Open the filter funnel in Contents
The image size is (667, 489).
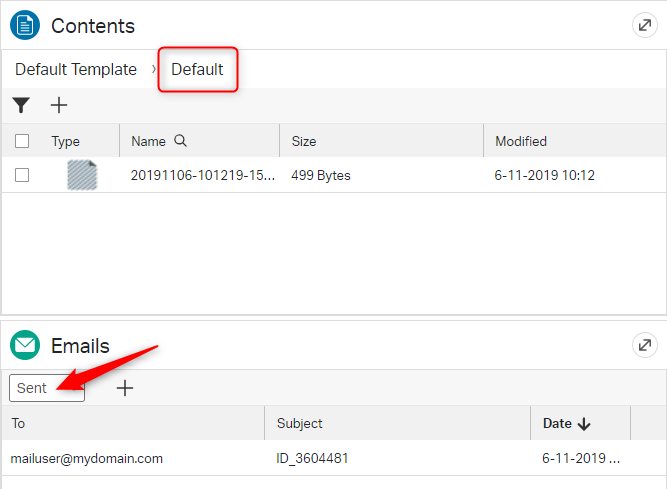(21, 105)
